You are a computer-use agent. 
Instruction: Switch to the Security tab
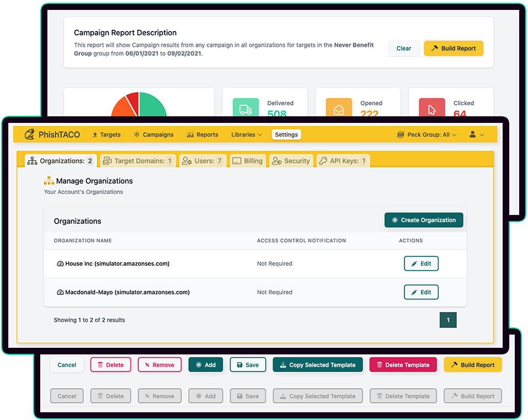tap(291, 160)
